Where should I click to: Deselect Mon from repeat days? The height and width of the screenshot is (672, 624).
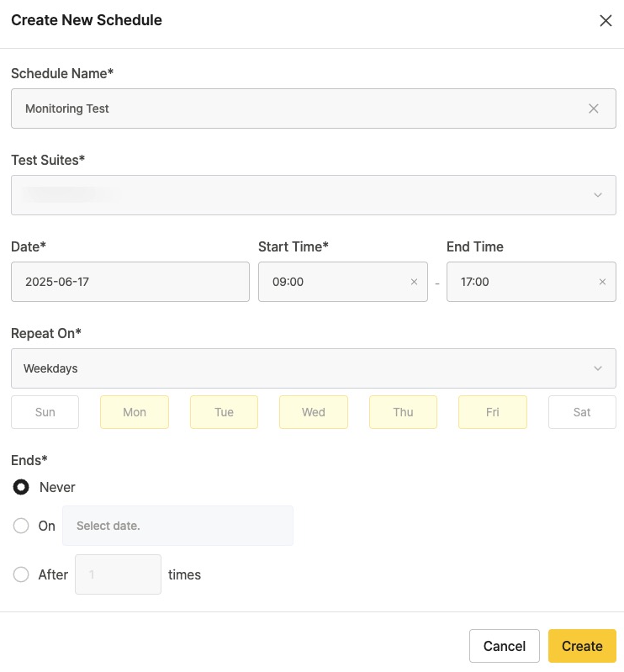(135, 412)
